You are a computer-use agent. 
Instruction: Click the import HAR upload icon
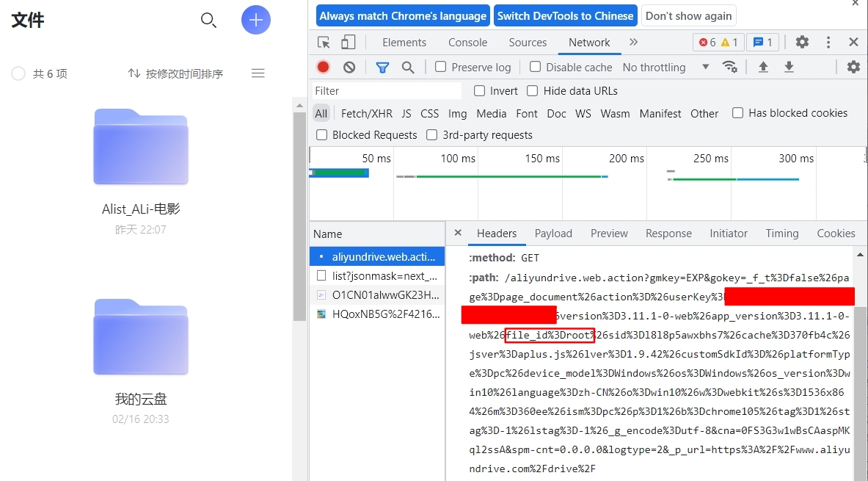(763, 67)
